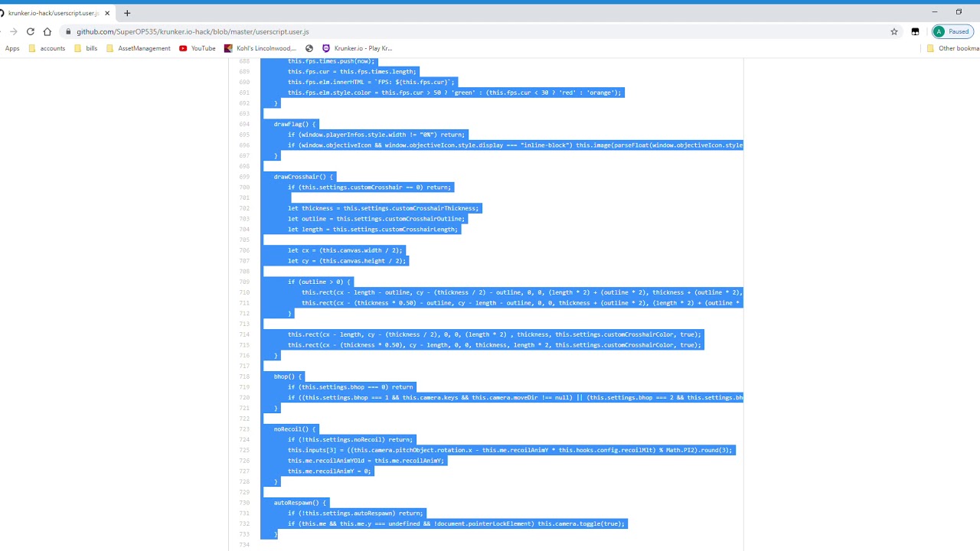This screenshot has width=980, height=551.
Task: Click the 'noRecoil() {' code line
Action: coord(295,429)
